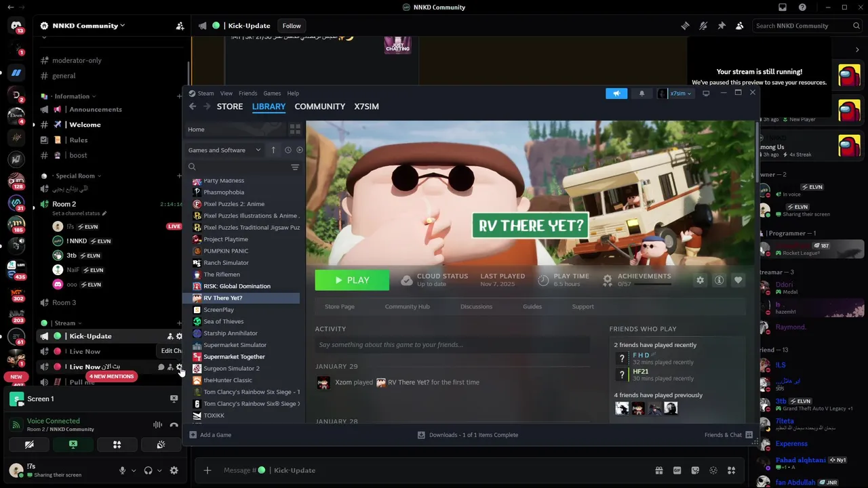Edit Live Now channel settings gear

(179, 367)
